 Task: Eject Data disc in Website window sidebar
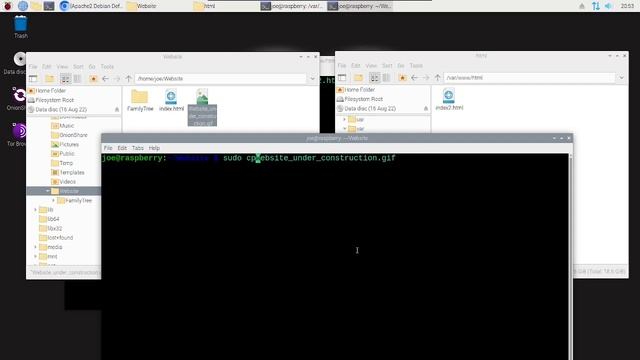pos(117,109)
